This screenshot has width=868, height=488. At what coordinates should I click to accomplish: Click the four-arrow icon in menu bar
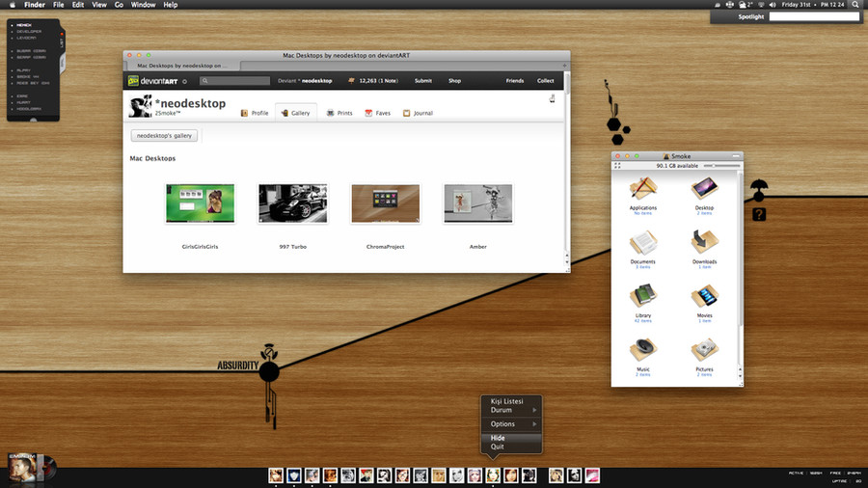click(730, 5)
